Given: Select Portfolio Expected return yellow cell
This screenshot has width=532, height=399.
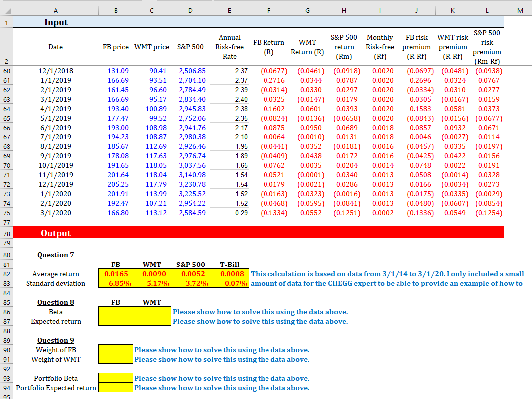Looking at the screenshot, I should pyautogui.click(x=116, y=388).
